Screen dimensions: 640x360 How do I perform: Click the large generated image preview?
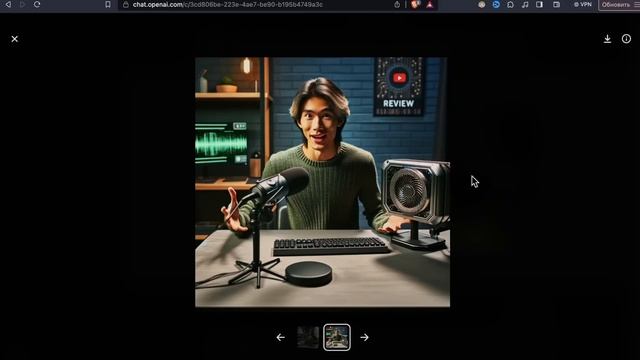(x=322, y=182)
